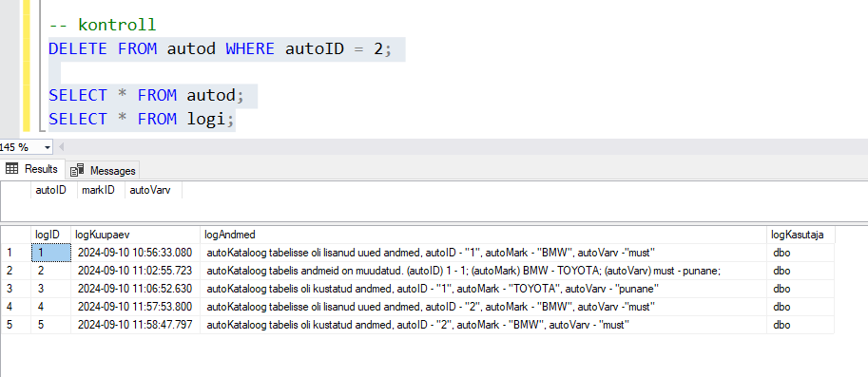Select the logAndmed cell about andmeid on muudatud
Viewport: 868px width, 377px height.
coord(483,271)
